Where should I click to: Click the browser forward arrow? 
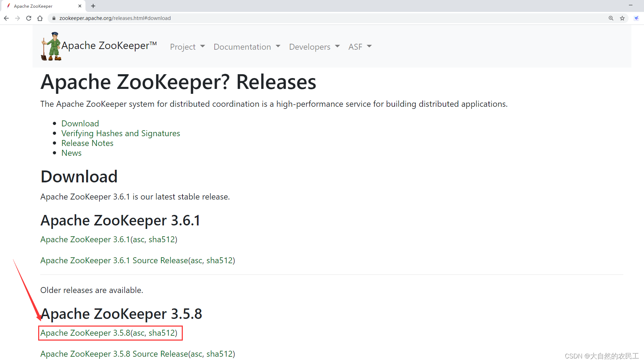coord(18,18)
